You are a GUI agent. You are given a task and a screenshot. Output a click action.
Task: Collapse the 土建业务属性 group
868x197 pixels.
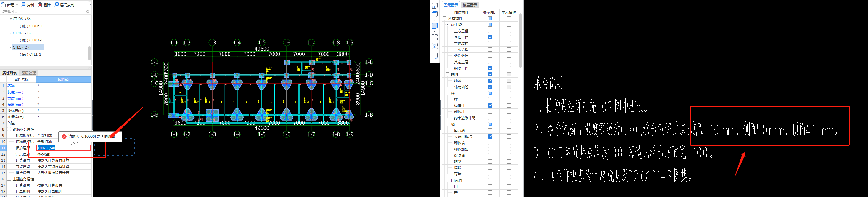(9, 179)
